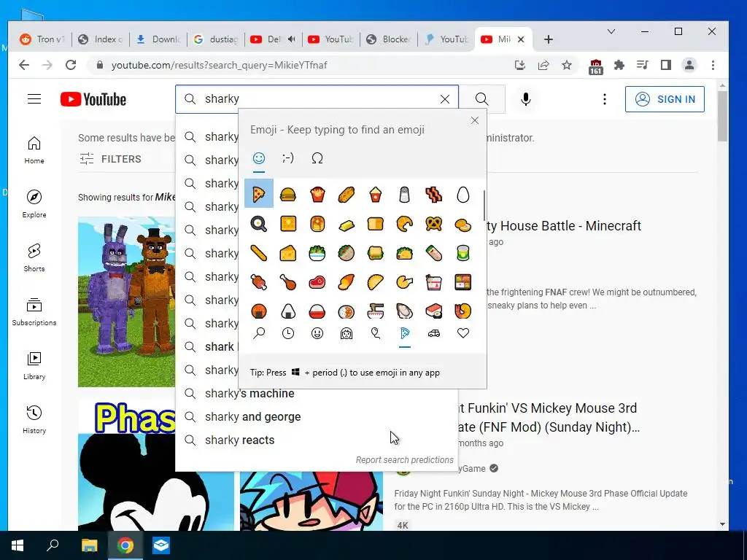The image size is (747, 560).
Task: Reload the current page
Action: pyautogui.click(x=71, y=65)
